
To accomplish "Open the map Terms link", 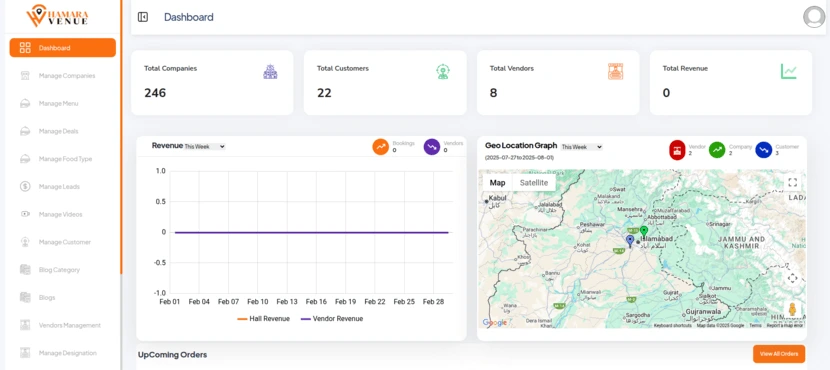I will pyautogui.click(x=755, y=326).
